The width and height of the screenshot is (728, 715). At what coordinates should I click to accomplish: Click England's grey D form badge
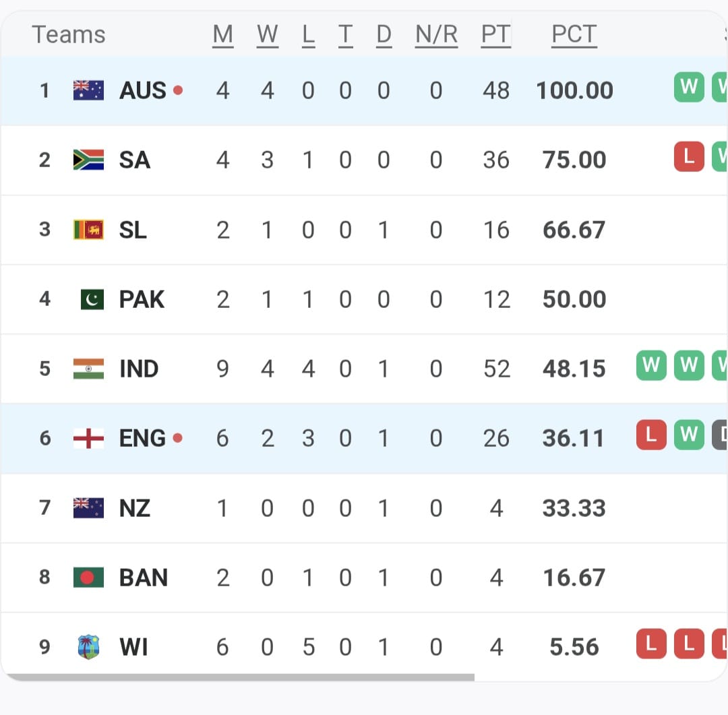click(x=723, y=435)
